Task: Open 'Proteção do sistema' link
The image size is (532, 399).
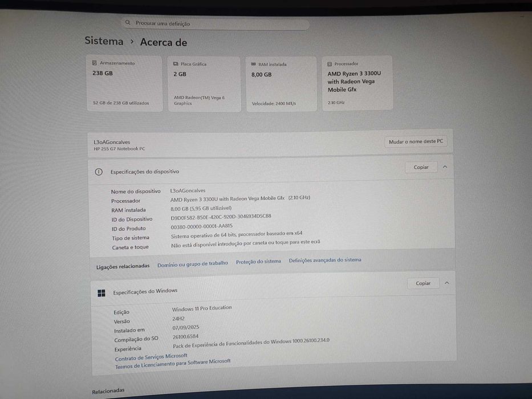Action: 258,261
